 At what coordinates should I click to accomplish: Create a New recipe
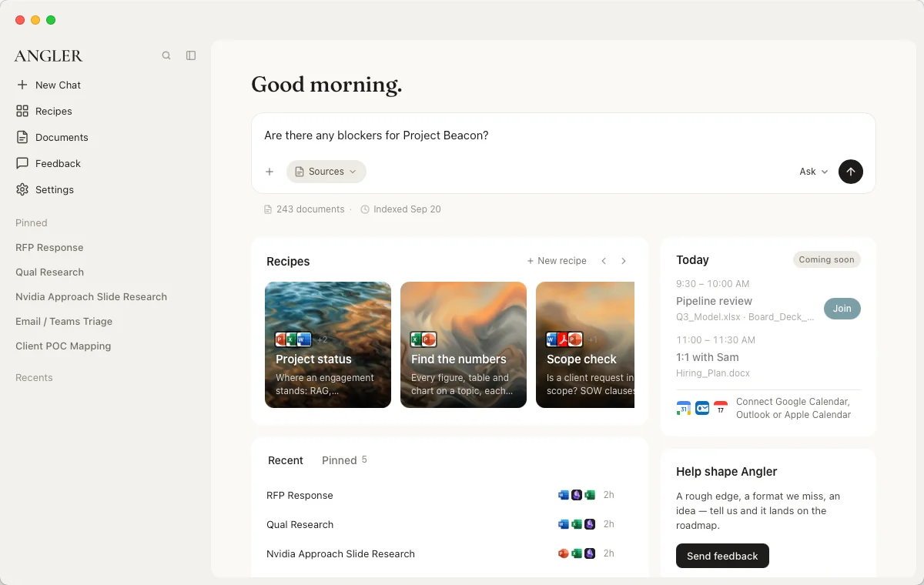point(557,261)
